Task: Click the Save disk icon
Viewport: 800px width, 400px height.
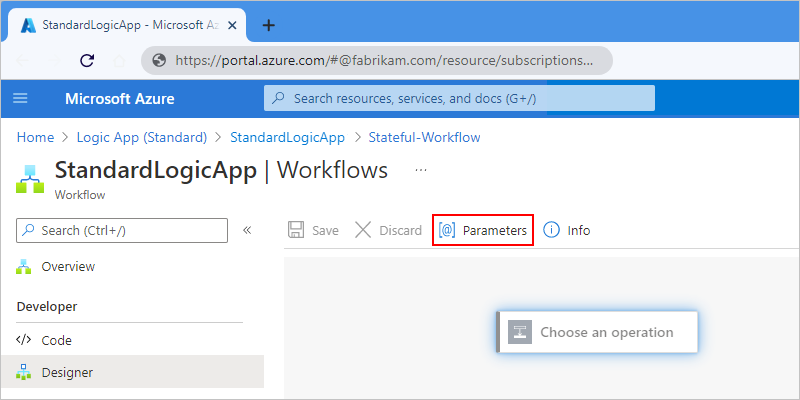Action: click(296, 231)
